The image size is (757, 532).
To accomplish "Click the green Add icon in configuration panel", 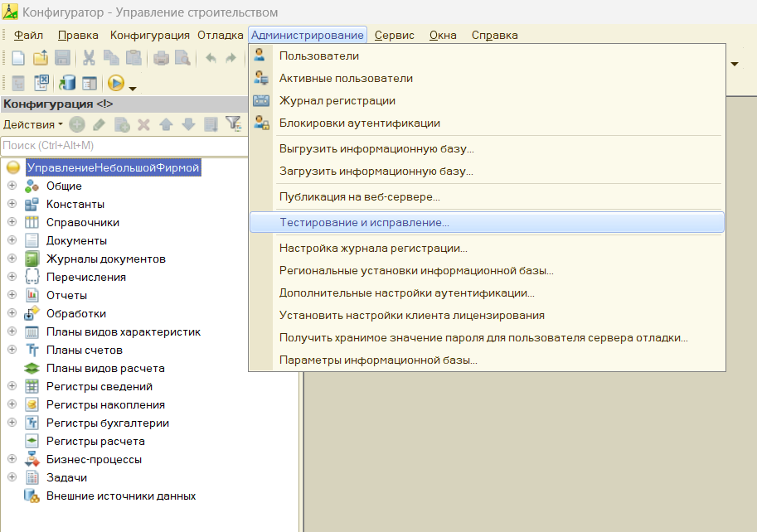I will 77,124.
